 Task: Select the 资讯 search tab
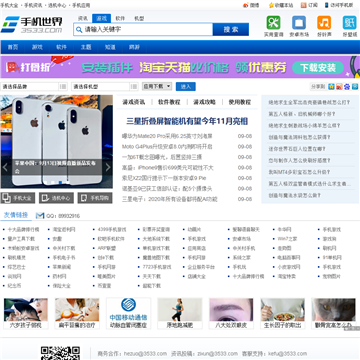pyautogui.click(x=83, y=18)
